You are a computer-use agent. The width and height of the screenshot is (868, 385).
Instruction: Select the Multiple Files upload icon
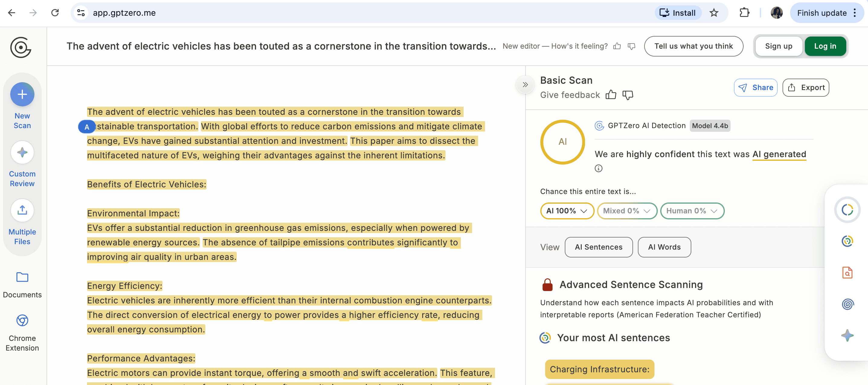pos(22,210)
